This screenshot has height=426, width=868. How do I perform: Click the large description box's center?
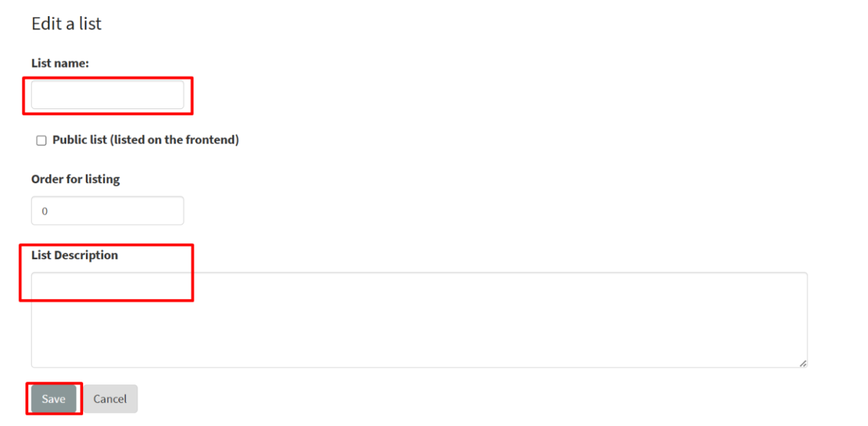[419, 320]
